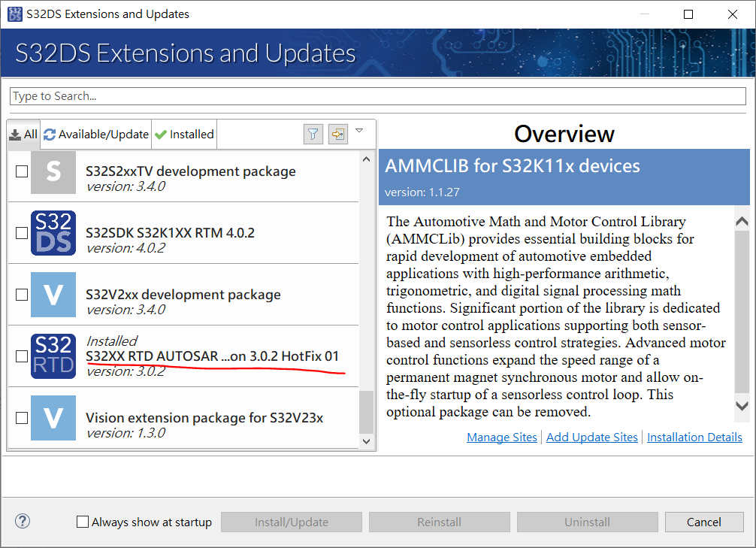Close the S32DS Extensions and Updates window

coord(733,14)
